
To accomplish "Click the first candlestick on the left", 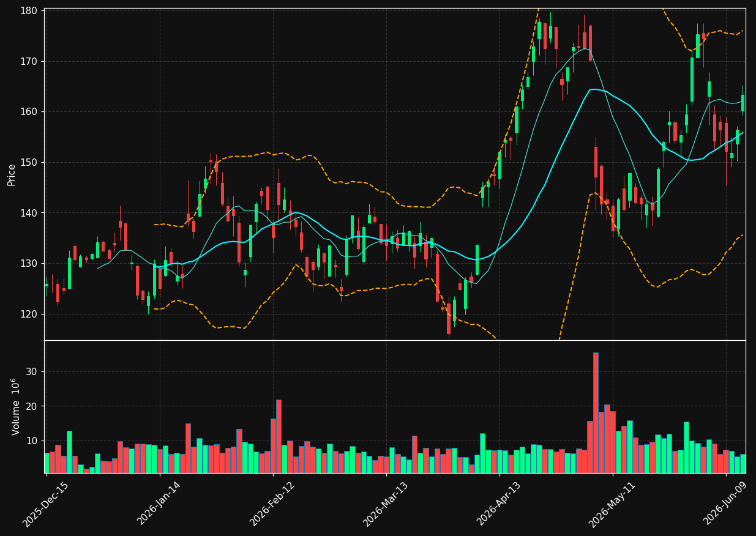I will (47, 285).
